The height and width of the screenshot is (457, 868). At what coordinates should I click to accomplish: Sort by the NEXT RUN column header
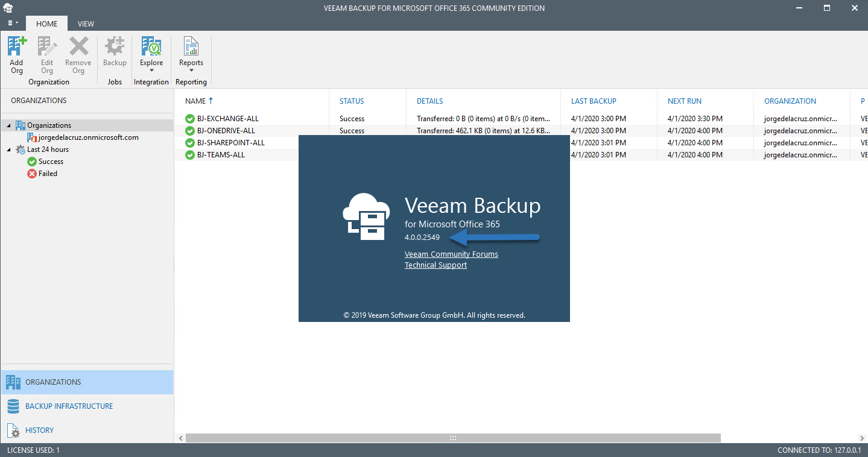point(685,101)
